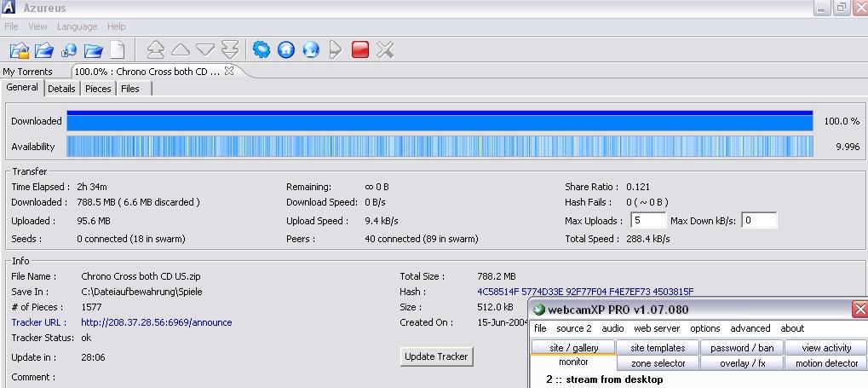
Task: Close the webcamXP PRO window
Action: click(859, 309)
